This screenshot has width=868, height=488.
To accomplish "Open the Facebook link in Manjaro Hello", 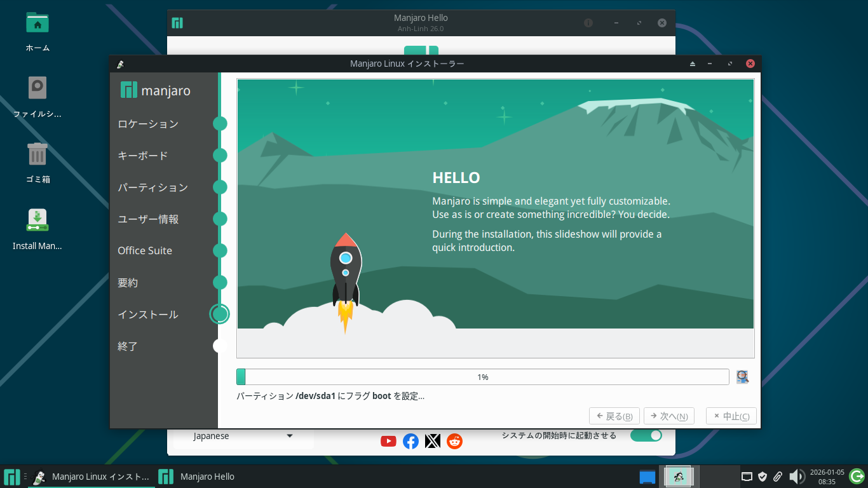I will (410, 441).
